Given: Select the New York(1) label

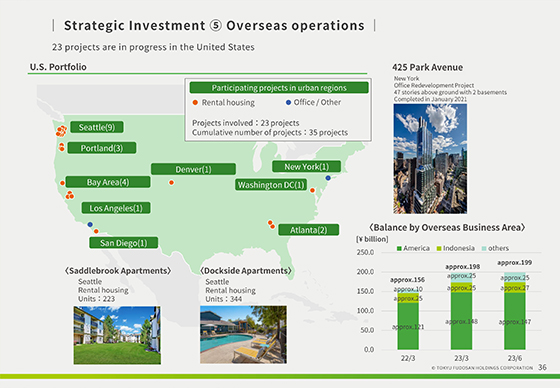Looking at the screenshot, I should pyautogui.click(x=306, y=166).
